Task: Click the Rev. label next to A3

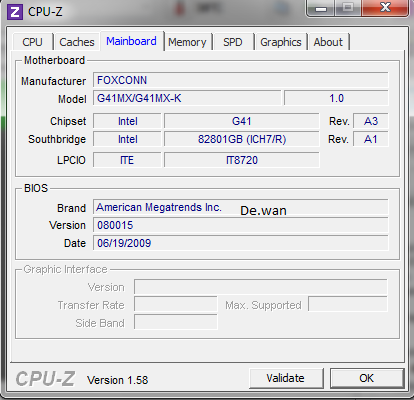Action: coord(339,121)
